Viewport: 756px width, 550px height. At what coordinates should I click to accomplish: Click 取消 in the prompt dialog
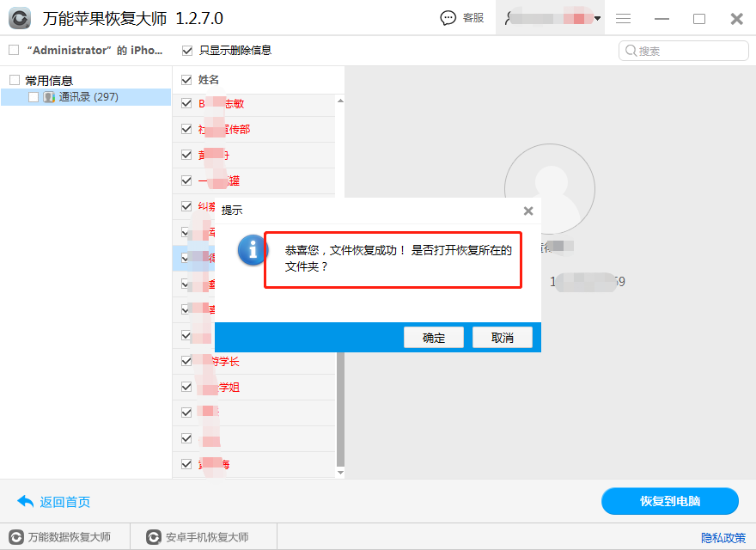tap(503, 337)
